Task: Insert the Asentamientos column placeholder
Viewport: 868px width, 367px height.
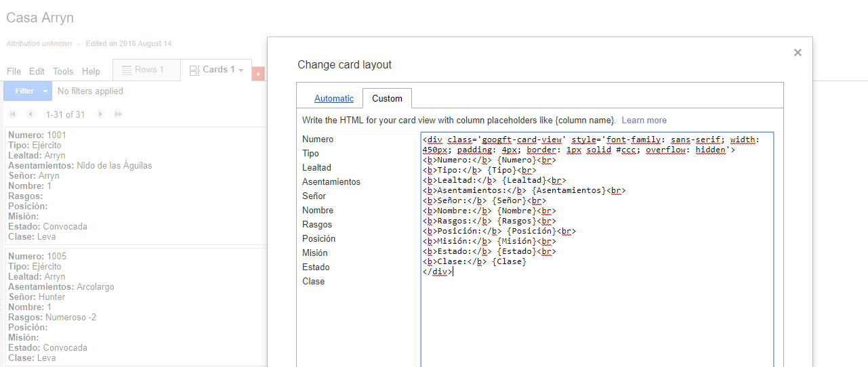Action: pyautogui.click(x=331, y=182)
